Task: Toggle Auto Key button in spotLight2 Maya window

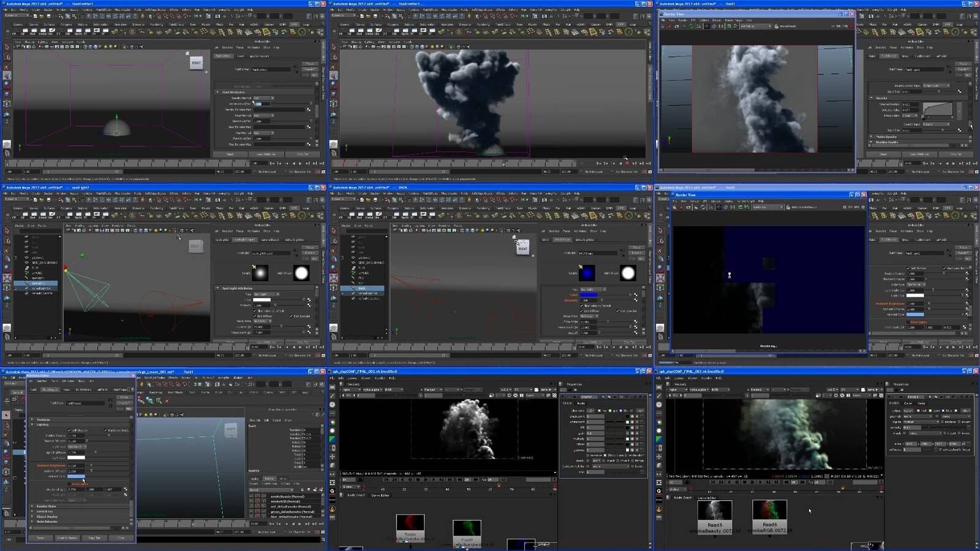Action: pyautogui.click(x=317, y=355)
